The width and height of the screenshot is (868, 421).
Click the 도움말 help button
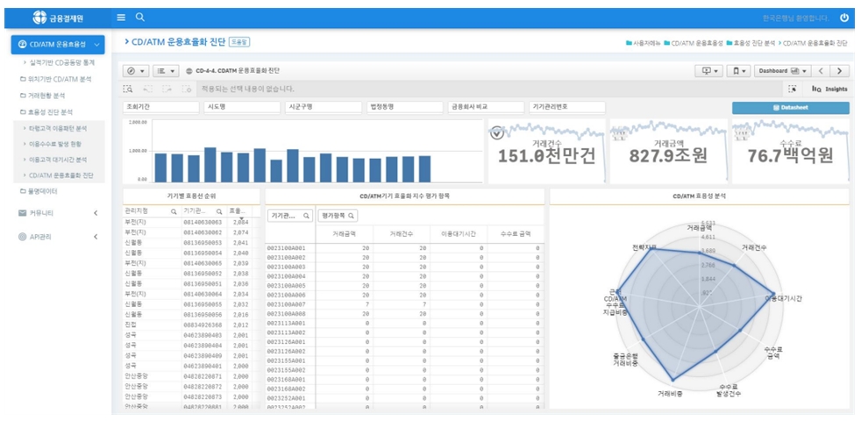point(238,41)
